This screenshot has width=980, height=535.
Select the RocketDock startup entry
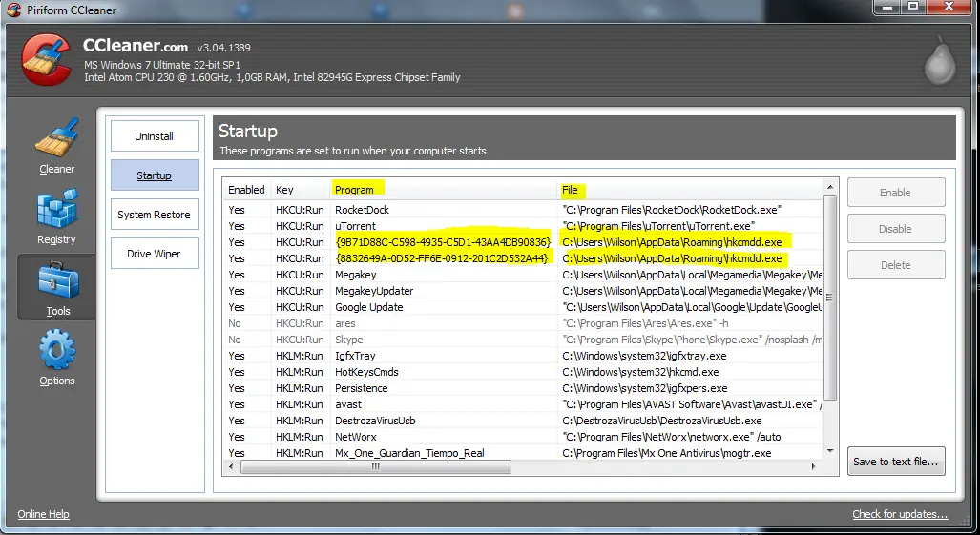click(x=523, y=210)
